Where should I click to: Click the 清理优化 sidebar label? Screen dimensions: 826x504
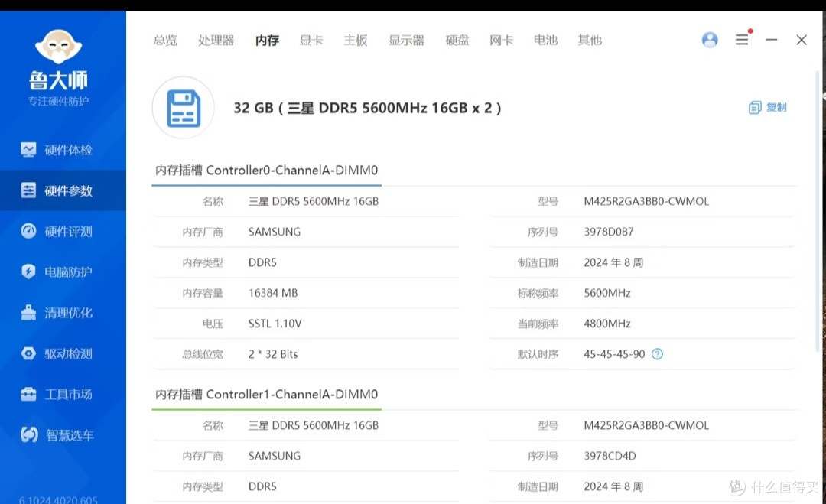tap(69, 313)
